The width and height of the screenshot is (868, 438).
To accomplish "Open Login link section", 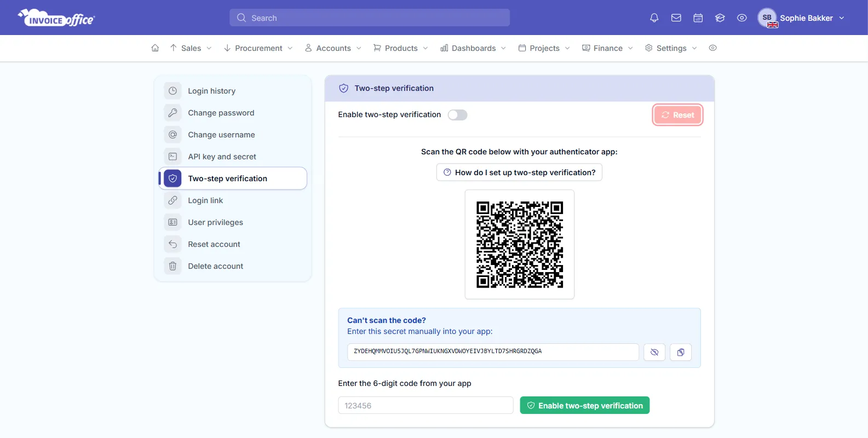I will point(233,200).
